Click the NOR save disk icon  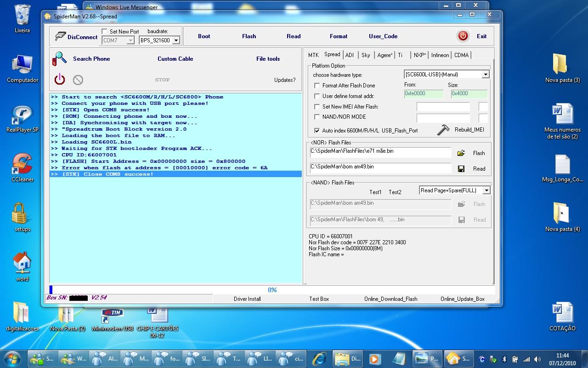click(x=461, y=169)
